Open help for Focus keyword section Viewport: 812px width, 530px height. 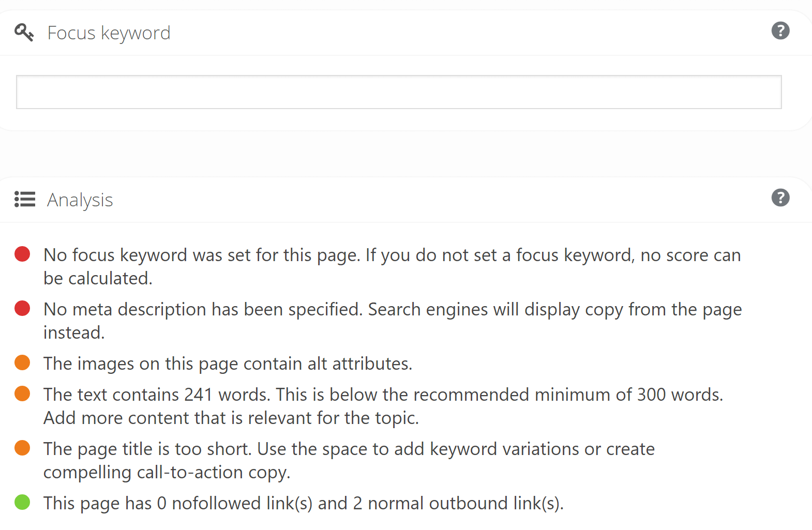[780, 31]
